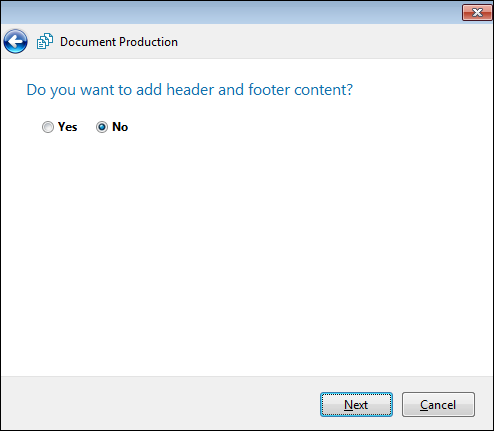Click the Document Production title text
The height and width of the screenshot is (431, 494).
[119, 42]
